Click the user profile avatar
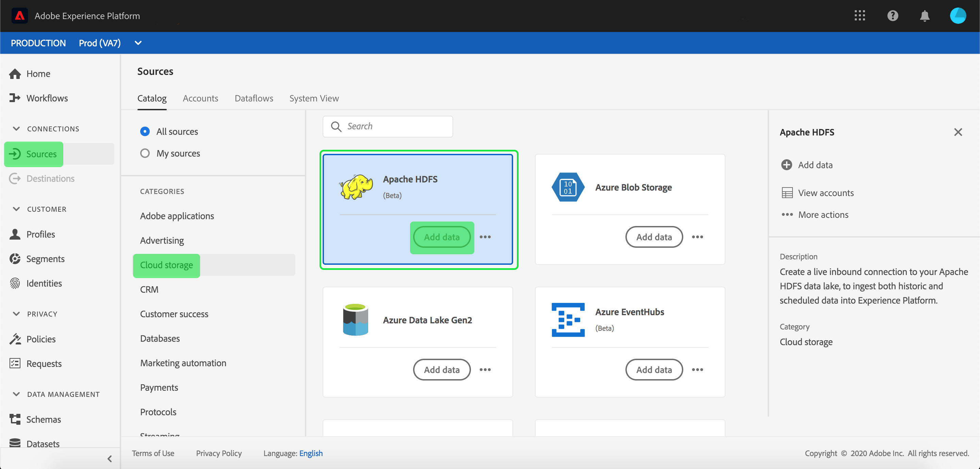Screen dimensions: 980x469 pos(957,16)
